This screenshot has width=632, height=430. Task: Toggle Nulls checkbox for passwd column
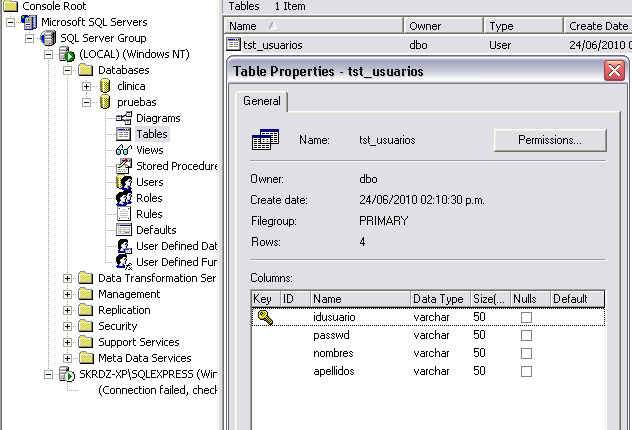526,335
